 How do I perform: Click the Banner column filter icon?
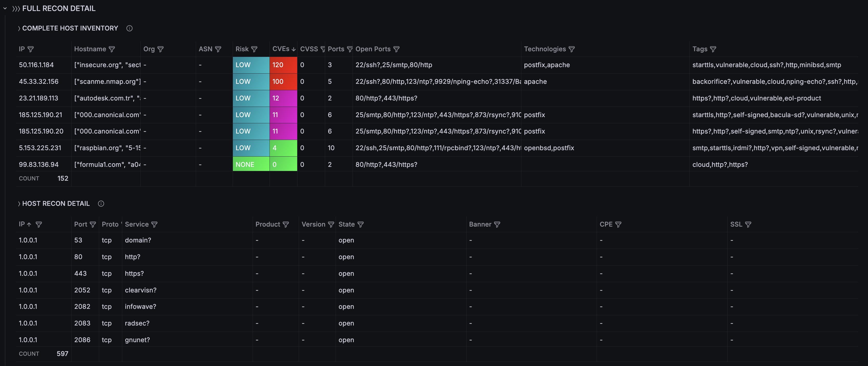(x=497, y=225)
